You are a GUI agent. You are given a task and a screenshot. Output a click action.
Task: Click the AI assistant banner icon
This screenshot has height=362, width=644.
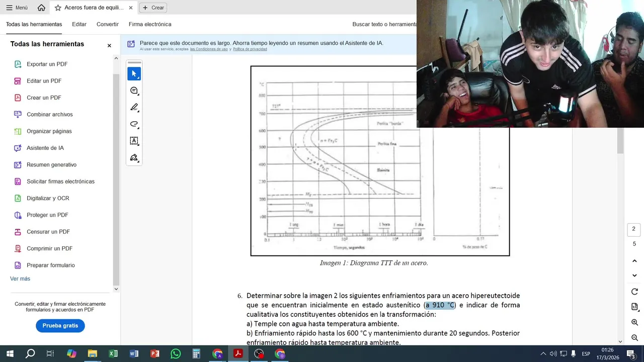tap(131, 44)
